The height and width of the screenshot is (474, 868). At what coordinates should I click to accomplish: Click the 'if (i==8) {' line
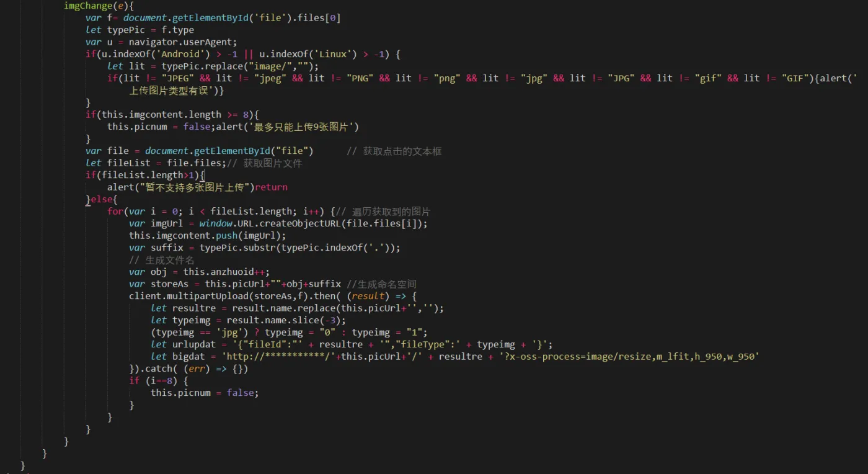pyautogui.click(x=158, y=381)
